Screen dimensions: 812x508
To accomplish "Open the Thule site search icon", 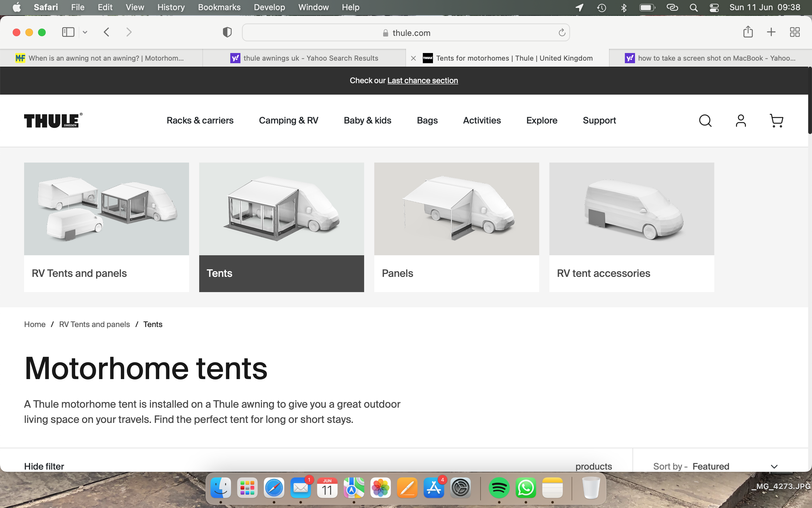I will click(x=705, y=121).
